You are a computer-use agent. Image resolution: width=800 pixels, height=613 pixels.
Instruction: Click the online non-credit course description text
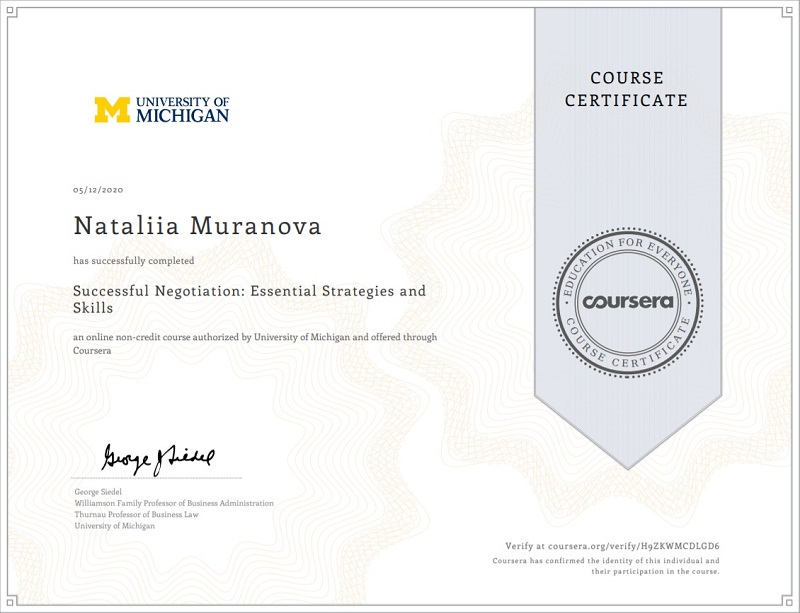pos(255,344)
